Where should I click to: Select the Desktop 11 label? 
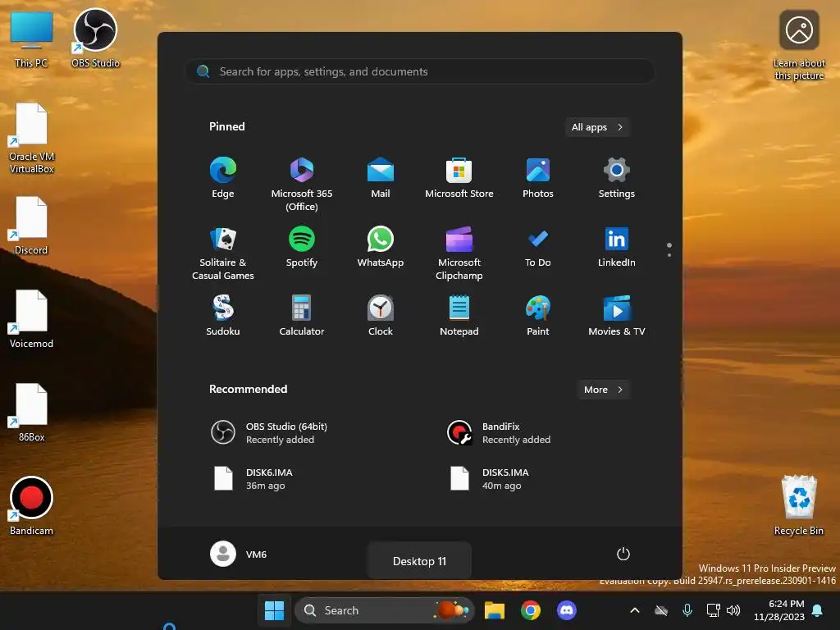[419, 561]
